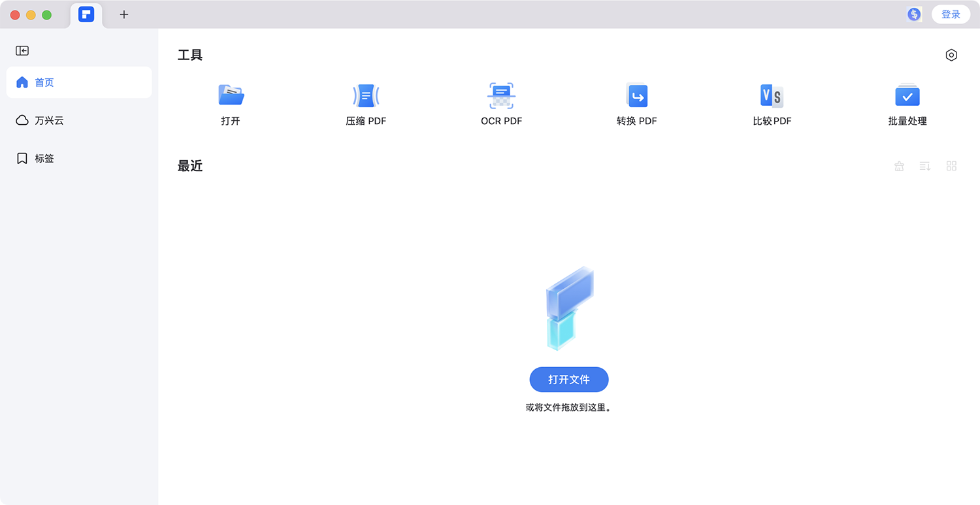
Task: Clear recent files with the broom icon
Action: tap(899, 166)
